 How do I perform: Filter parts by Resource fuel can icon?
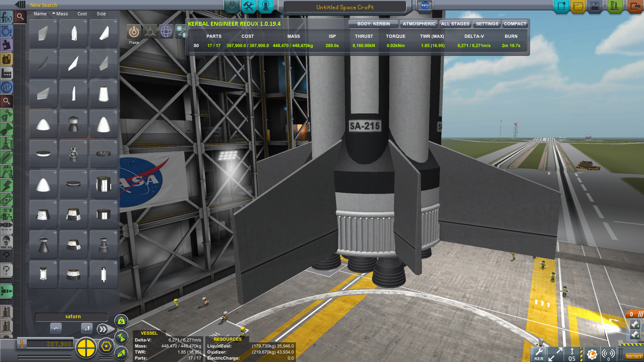(x=6, y=59)
